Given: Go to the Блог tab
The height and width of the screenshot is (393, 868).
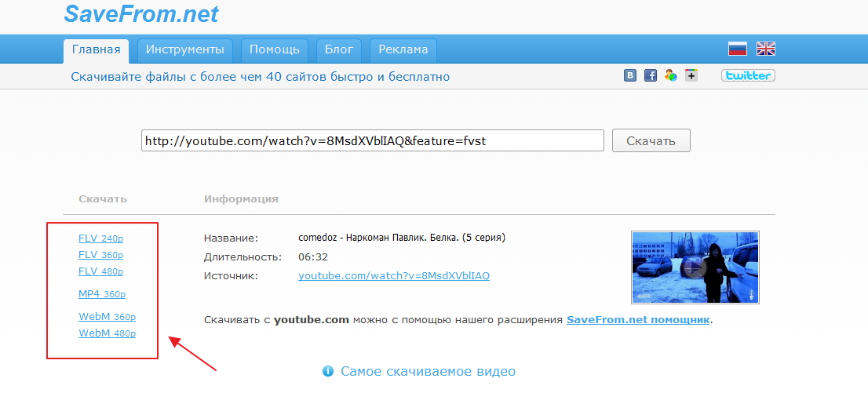Looking at the screenshot, I should 339,50.
